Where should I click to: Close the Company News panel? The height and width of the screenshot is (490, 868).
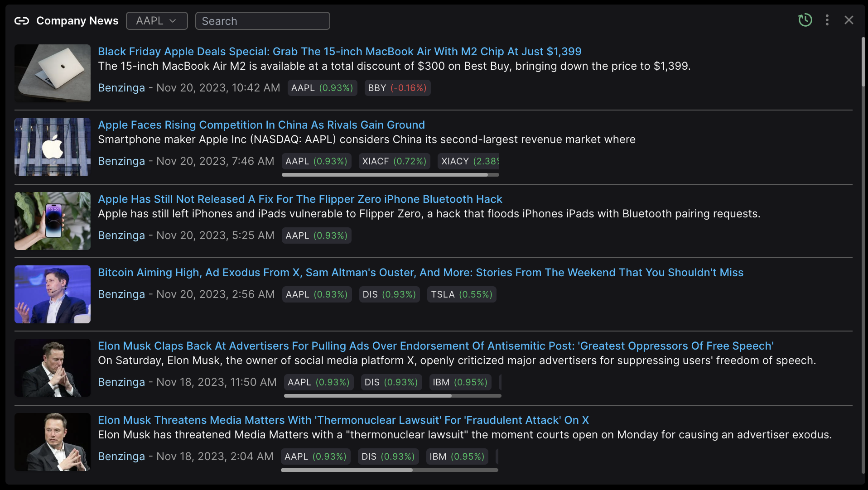pyautogui.click(x=849, y=20)
